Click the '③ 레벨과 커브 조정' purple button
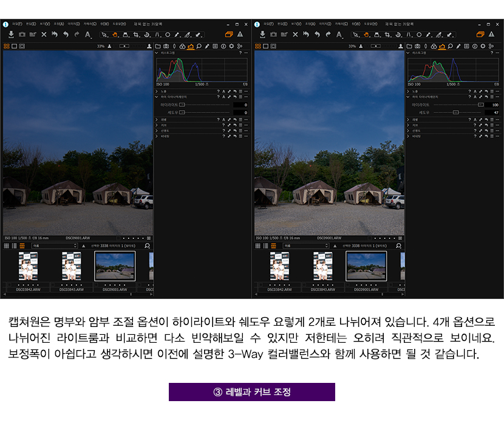 (252, 392)
